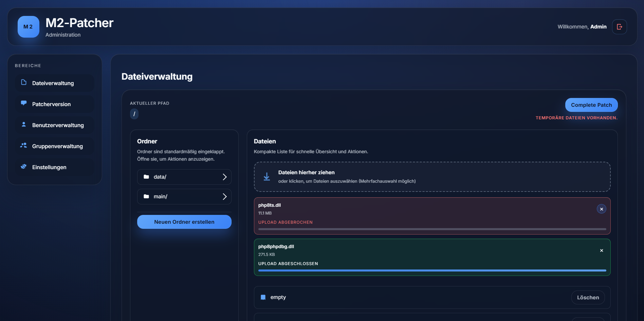Click the group icon beside Gruppenverwaltung

[24, 145]
